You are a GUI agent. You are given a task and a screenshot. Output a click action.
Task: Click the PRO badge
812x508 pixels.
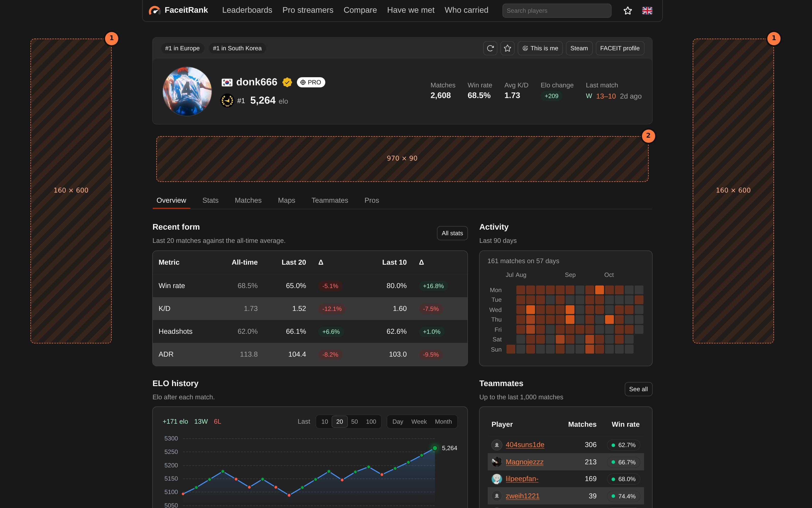311,82
